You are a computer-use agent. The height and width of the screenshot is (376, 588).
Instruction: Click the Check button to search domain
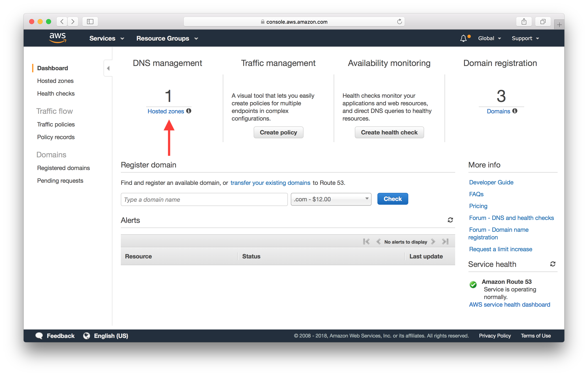[x=393, y=199]
